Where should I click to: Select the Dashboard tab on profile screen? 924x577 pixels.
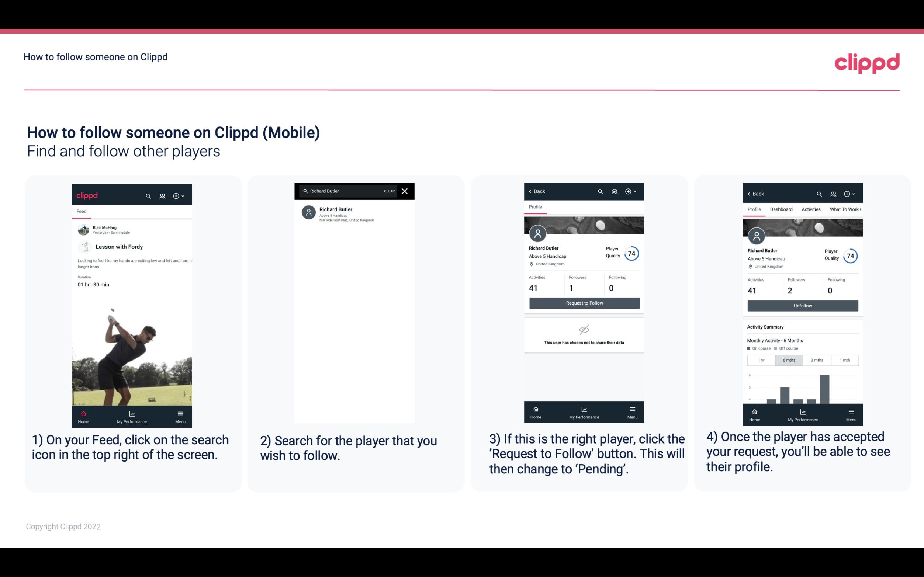(x=781, y=209)
